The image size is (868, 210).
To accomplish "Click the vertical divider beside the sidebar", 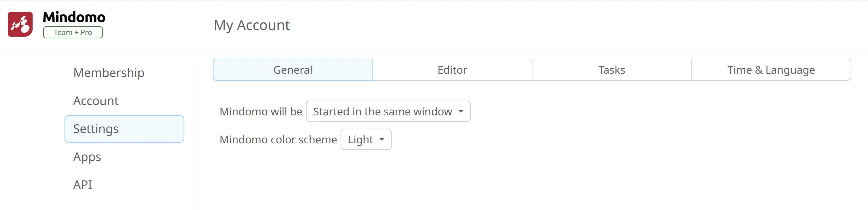I will pos(194,135).
